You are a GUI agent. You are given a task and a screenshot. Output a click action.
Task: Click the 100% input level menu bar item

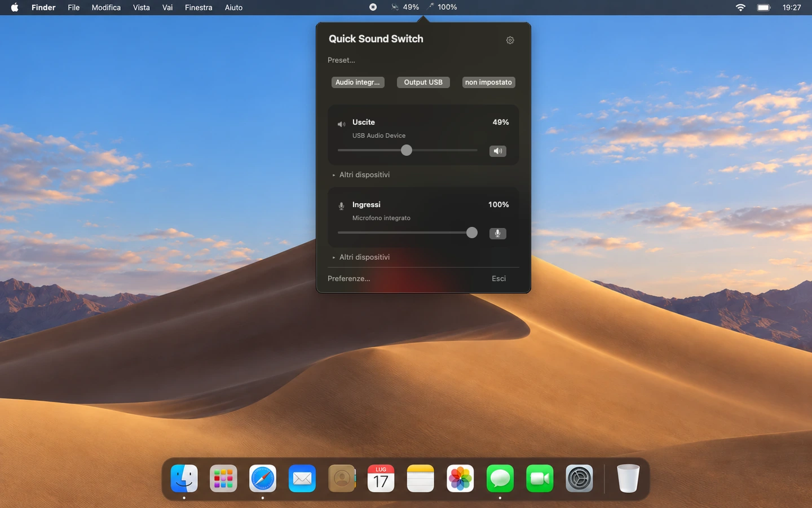point(442,7)
